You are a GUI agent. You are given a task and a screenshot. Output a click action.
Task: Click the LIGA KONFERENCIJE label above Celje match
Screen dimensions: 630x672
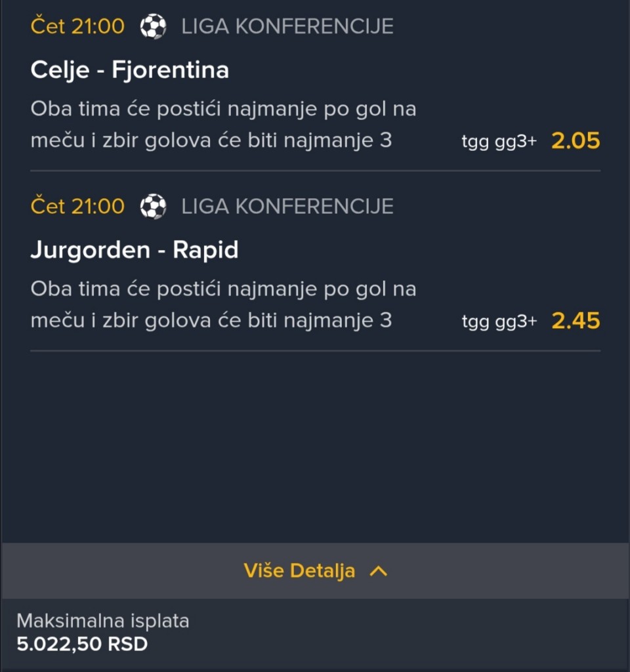(287, 27)
